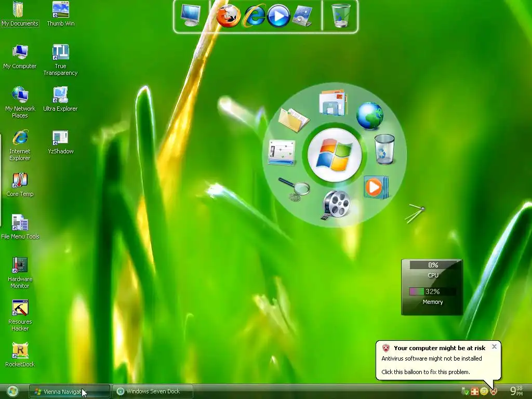Click the orange play media icon in navigator

pyautogui.click(x=376, y=187)
